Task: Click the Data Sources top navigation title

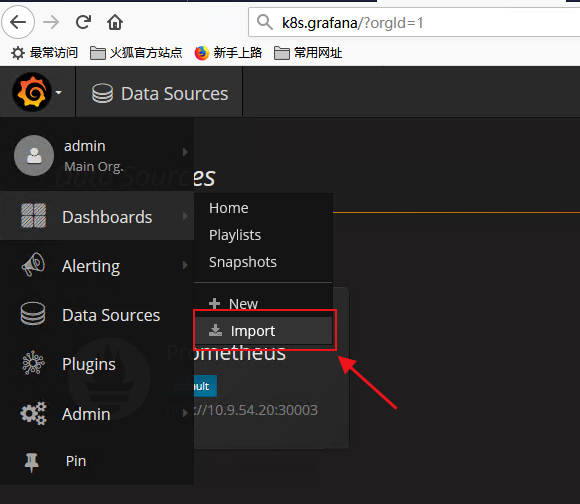Action: pos(175,94)
